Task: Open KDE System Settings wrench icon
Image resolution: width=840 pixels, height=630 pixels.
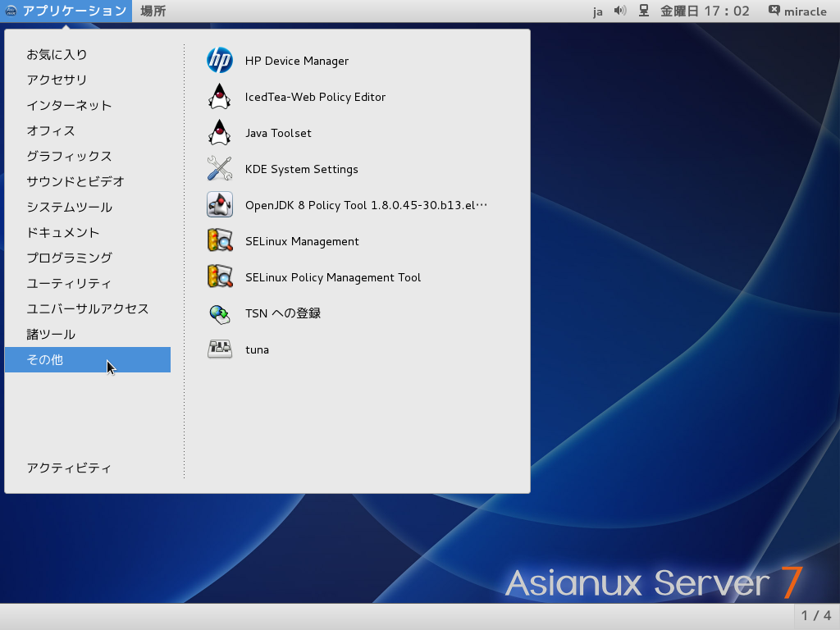Action: click(220, 169)
